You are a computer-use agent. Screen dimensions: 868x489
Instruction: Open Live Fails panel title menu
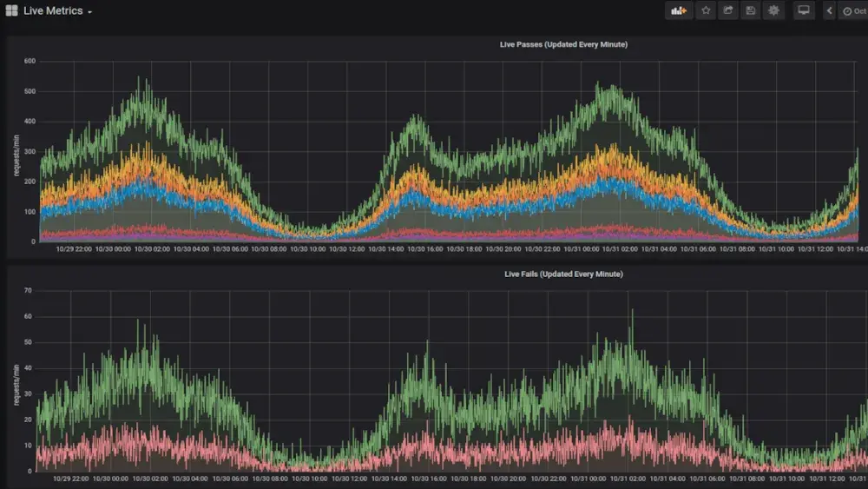coord(563,274)
